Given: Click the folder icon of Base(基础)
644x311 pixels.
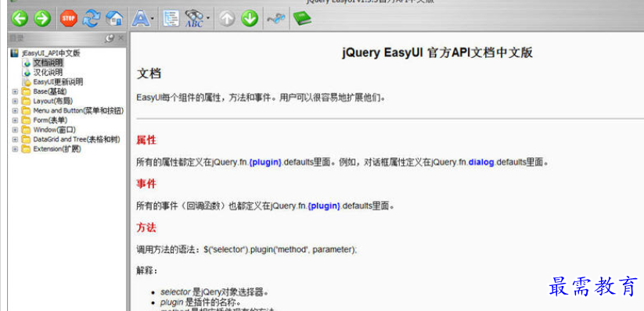Looking at the screenshot, I should tap(27, 91).
